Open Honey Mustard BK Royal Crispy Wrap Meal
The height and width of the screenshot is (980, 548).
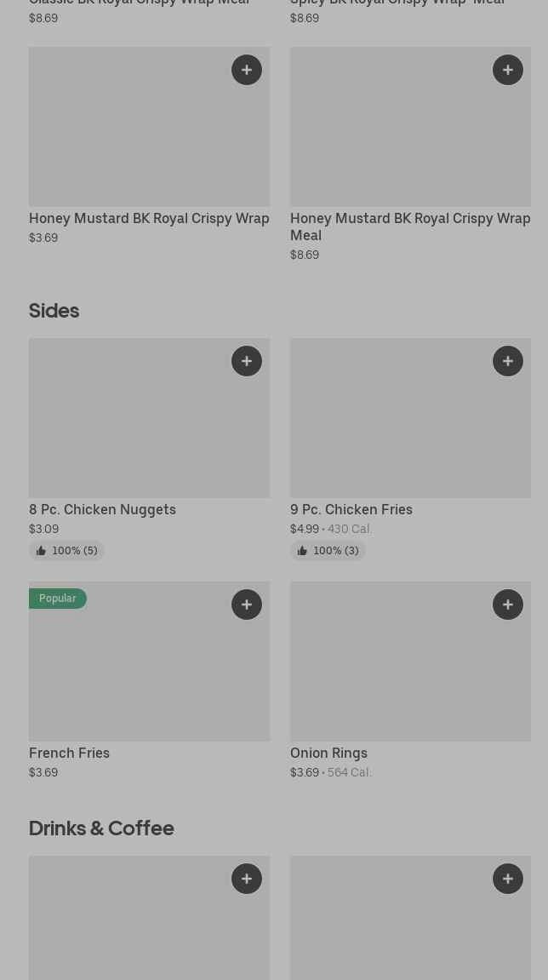click(x=410, y=226)
